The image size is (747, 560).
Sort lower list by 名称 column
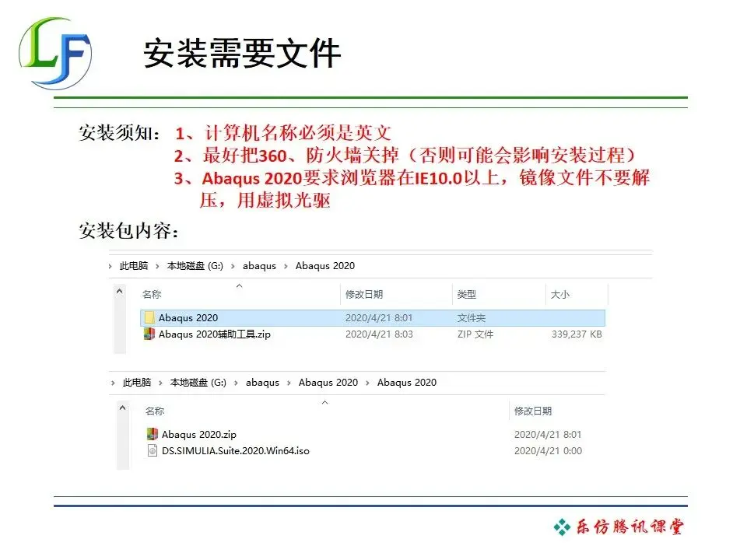[x=155, y=411]
